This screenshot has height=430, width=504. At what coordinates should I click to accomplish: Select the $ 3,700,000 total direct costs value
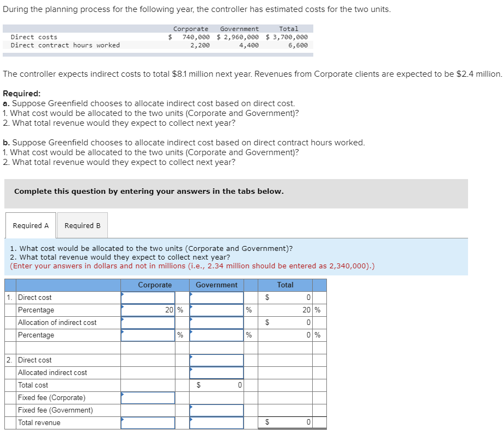click(x=287, y=37)
